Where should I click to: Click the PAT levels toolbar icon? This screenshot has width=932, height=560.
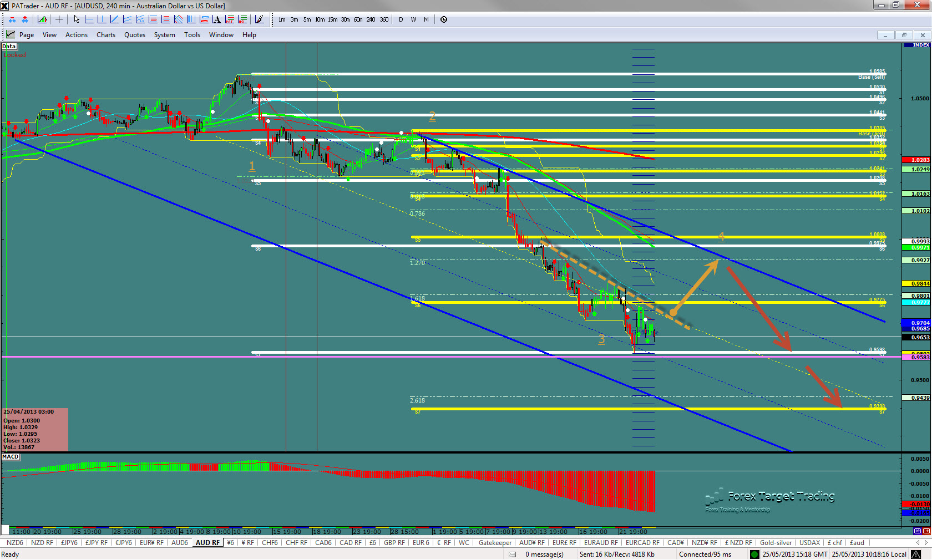click(x=229, y=19)
